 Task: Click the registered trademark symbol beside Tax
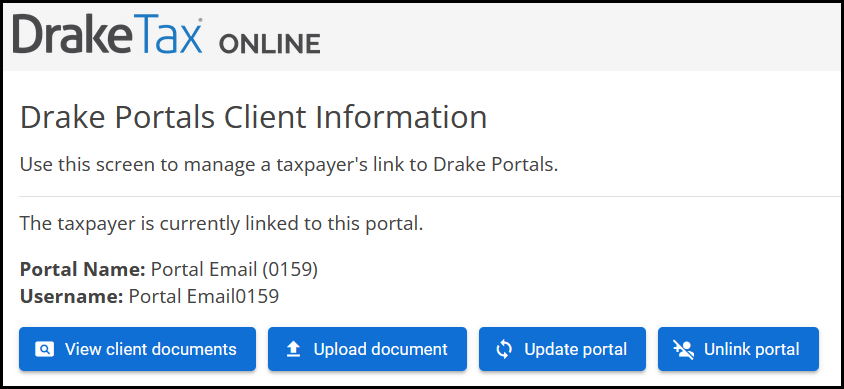(200, 20)
